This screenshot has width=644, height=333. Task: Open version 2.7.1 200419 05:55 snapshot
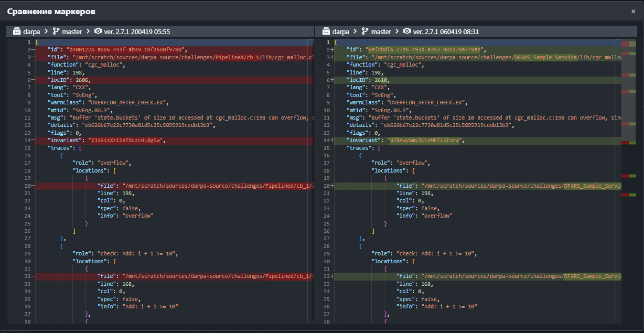pos(137,31)
